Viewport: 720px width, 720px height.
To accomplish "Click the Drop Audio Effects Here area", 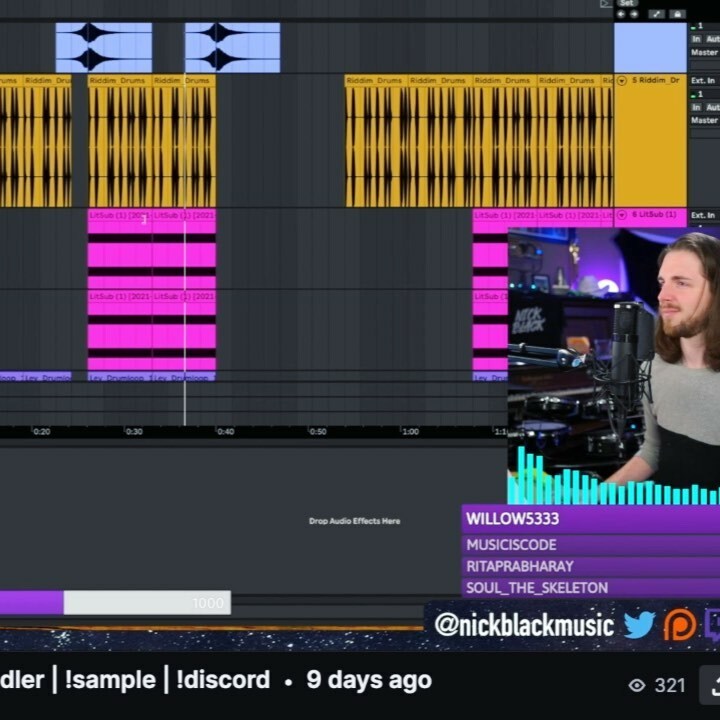I will click(354, 521).
